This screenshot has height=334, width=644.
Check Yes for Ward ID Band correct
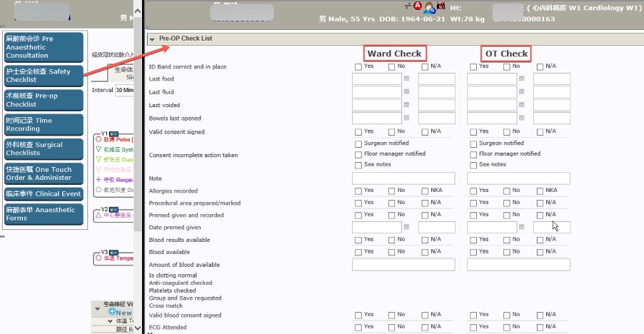tap(358, 67)
